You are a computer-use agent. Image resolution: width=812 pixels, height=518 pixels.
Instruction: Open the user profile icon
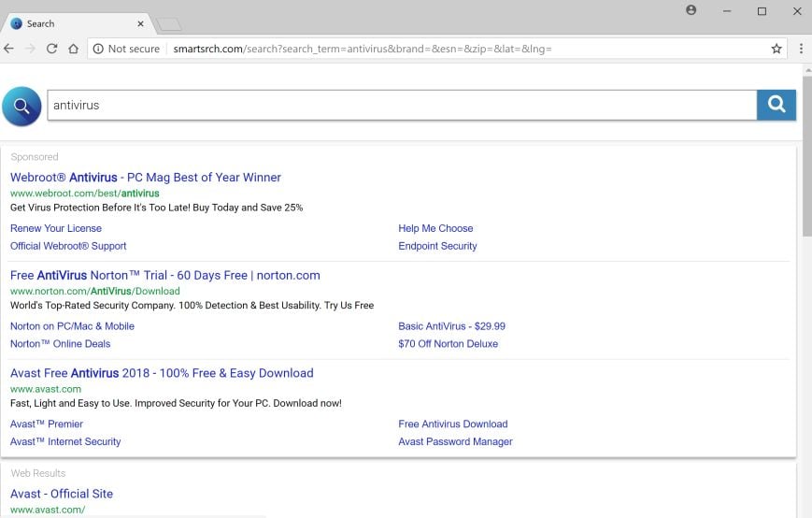691,10
